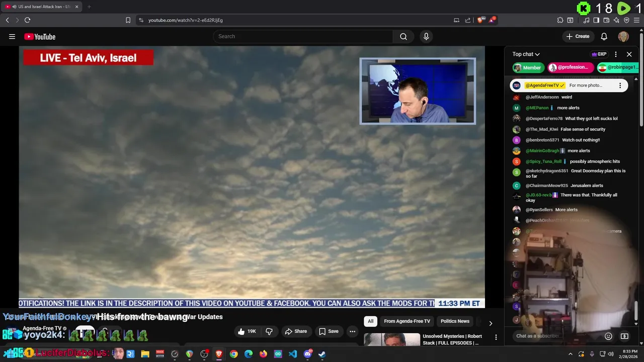Click @AgendaFreeTV pinned message
The width and height of the screenshot is (644, 362).
click(x=569, y=85)
